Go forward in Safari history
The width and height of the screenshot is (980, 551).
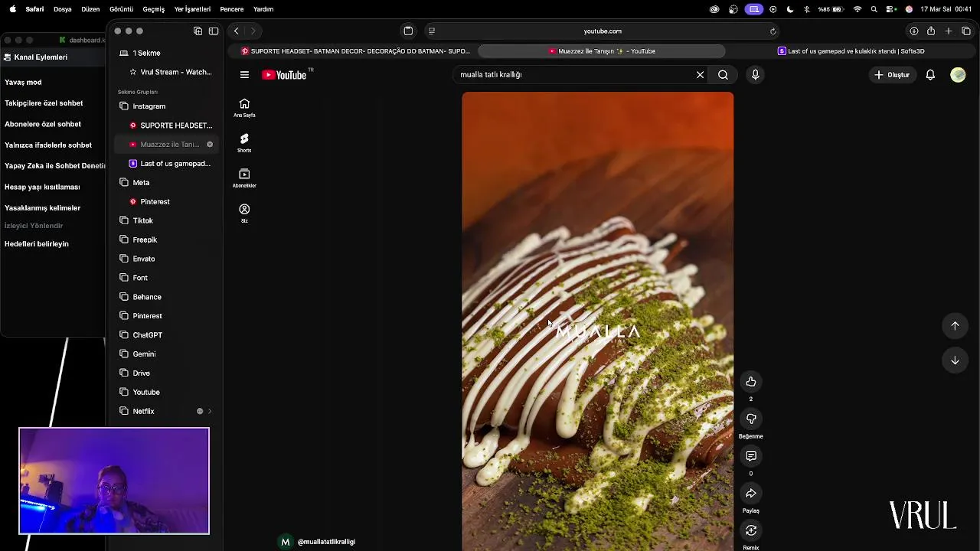coord(253,31)
